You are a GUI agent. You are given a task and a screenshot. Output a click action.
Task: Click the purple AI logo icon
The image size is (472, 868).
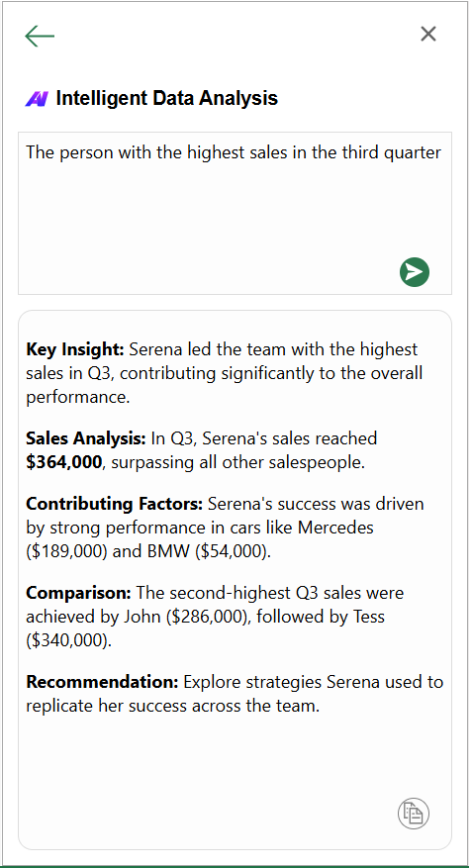pyautogui.click(x=37, y=99)
